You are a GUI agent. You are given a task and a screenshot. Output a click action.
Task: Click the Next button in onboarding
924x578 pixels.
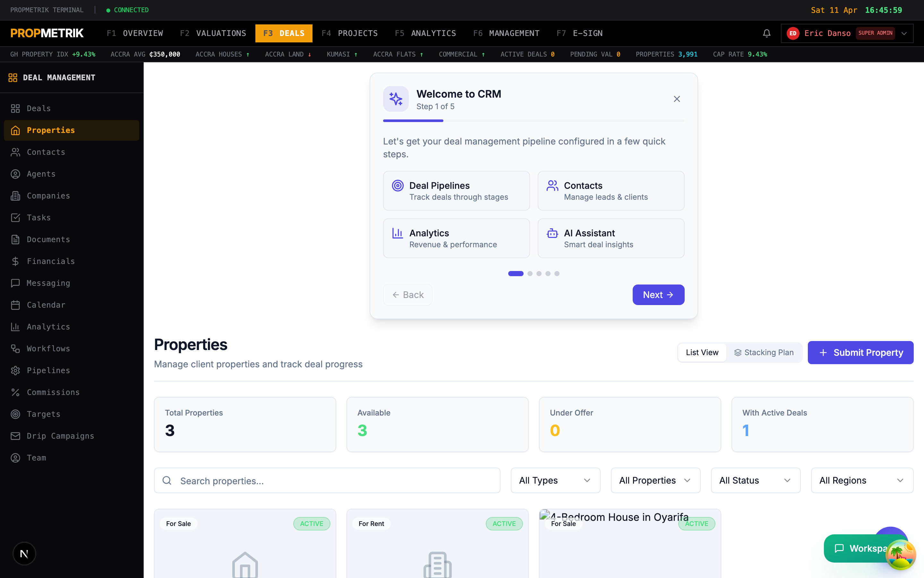[658, 295]
